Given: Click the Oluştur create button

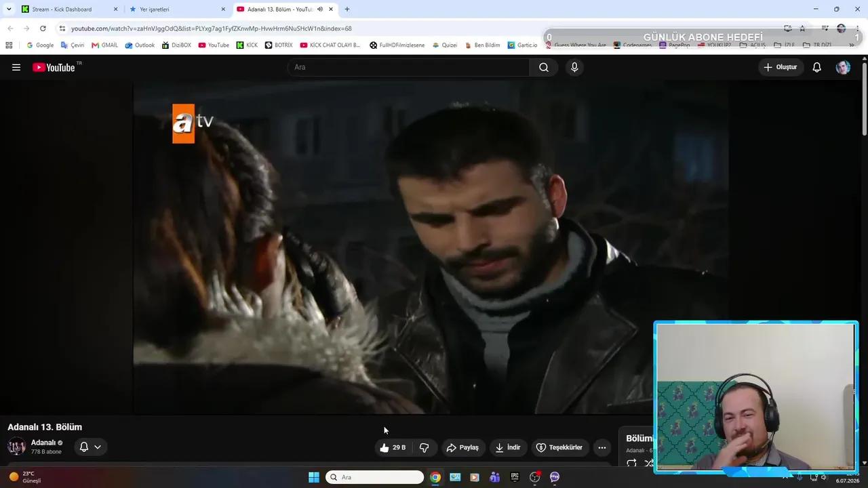Looking at the screenshot, I should [x=781, y=67].
